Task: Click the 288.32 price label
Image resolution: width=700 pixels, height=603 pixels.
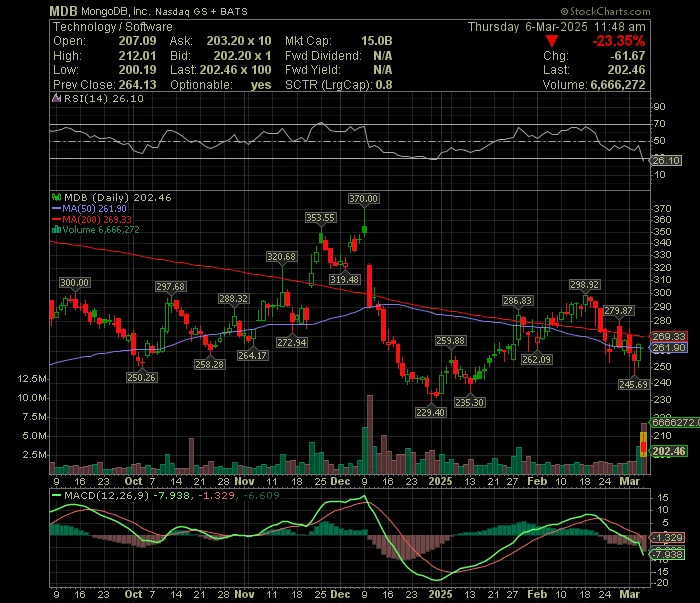Action: click(233, 299)
